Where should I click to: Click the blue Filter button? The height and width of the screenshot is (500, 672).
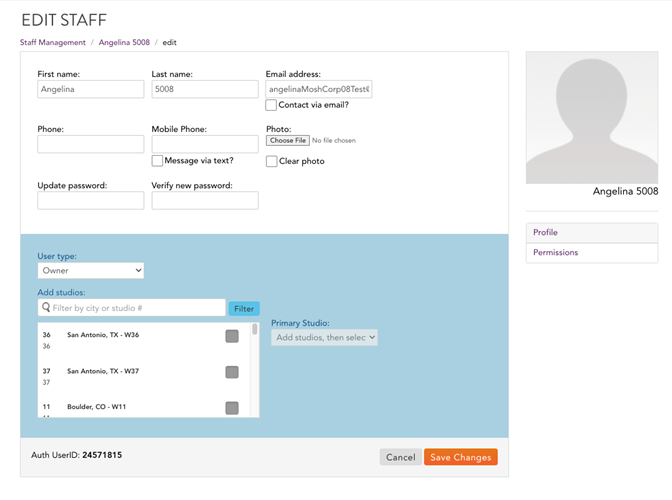(x=244, y=308)
